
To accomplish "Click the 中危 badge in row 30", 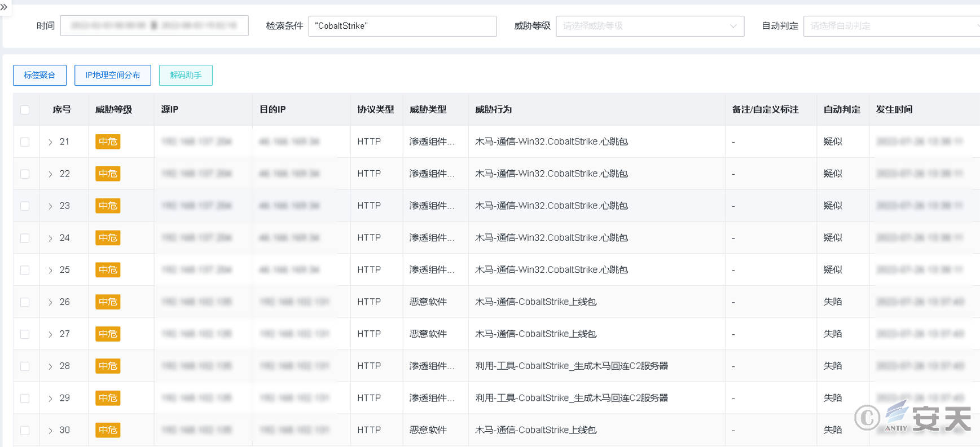I will pos(108,431).
